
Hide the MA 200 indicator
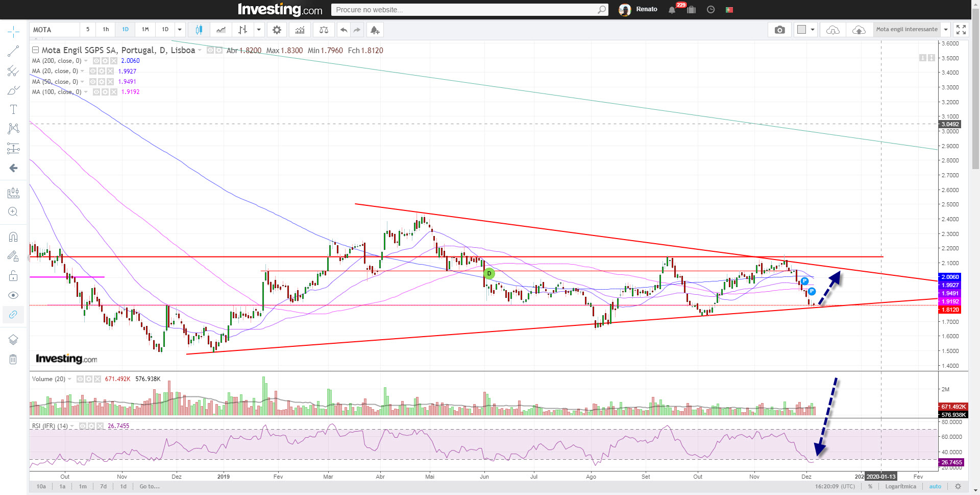[96, 61]
